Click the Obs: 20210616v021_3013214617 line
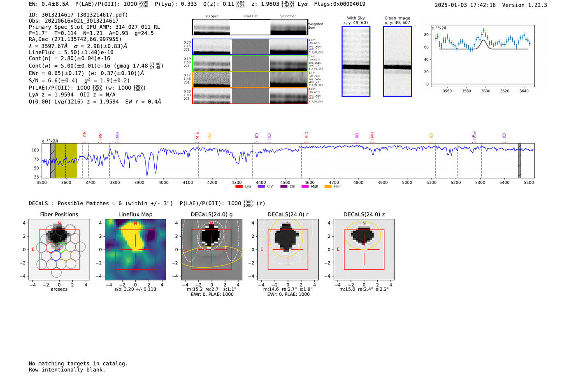Screen dimensions: 576x392 (x=74, y=21)
